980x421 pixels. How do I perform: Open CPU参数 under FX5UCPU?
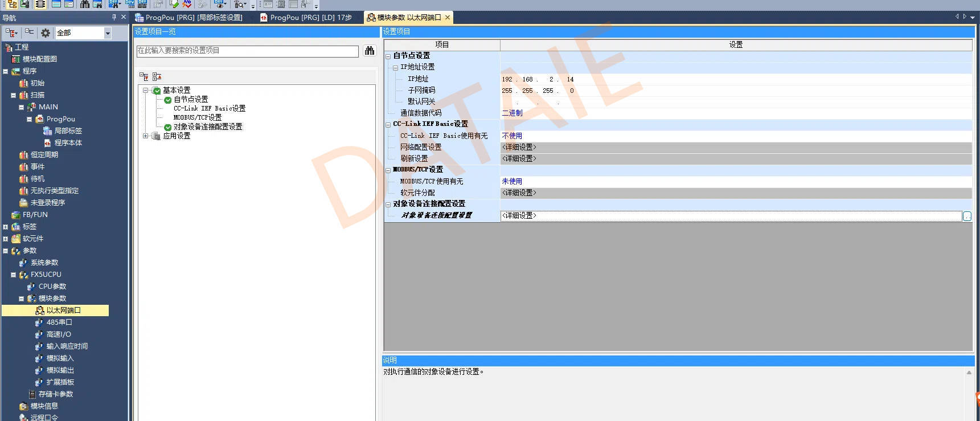coord(52,287)
